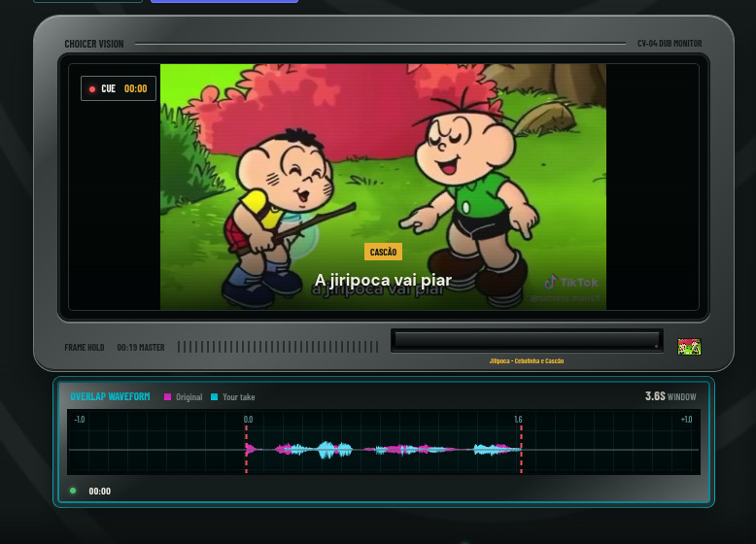Click the -1.0 waveform axis label

pos(80,420)
